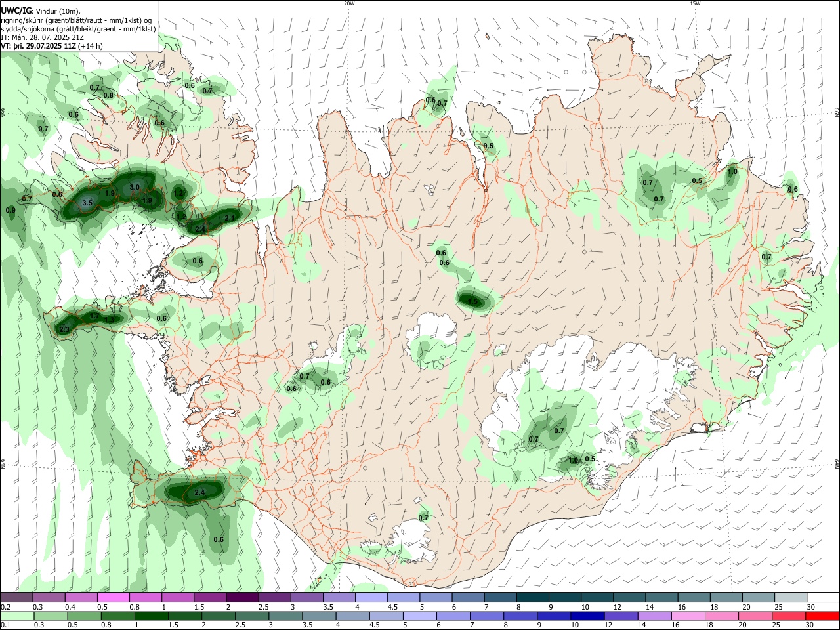Click the bright red 30 swatch on lower legend row

point(821,616)
